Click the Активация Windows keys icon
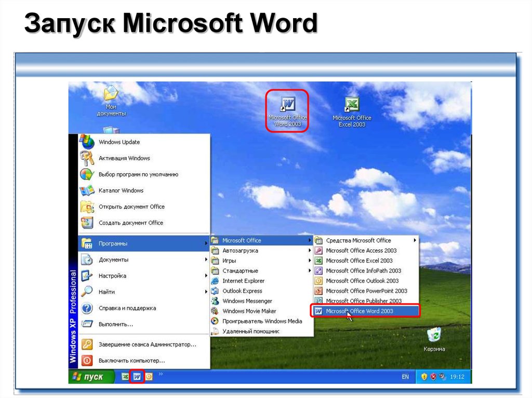 pos(87,158)
